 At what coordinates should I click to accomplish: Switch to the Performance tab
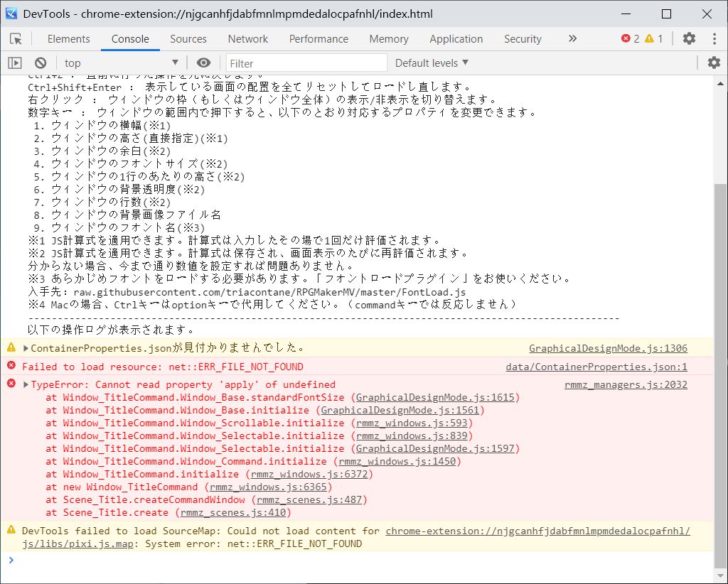click(x=318, y=39)
